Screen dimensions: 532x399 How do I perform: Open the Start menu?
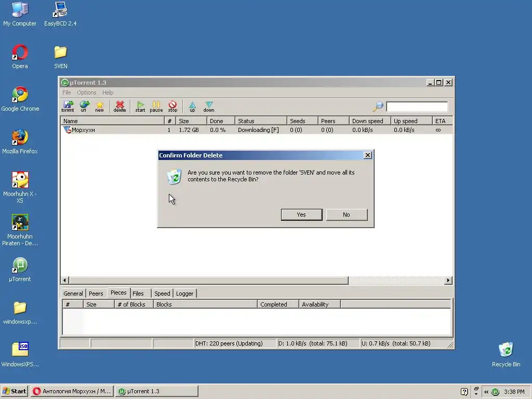[x=14, y=391]
